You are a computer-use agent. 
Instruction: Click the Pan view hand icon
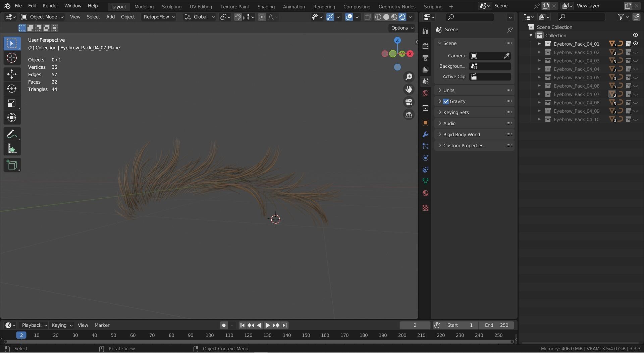point(409,89)
